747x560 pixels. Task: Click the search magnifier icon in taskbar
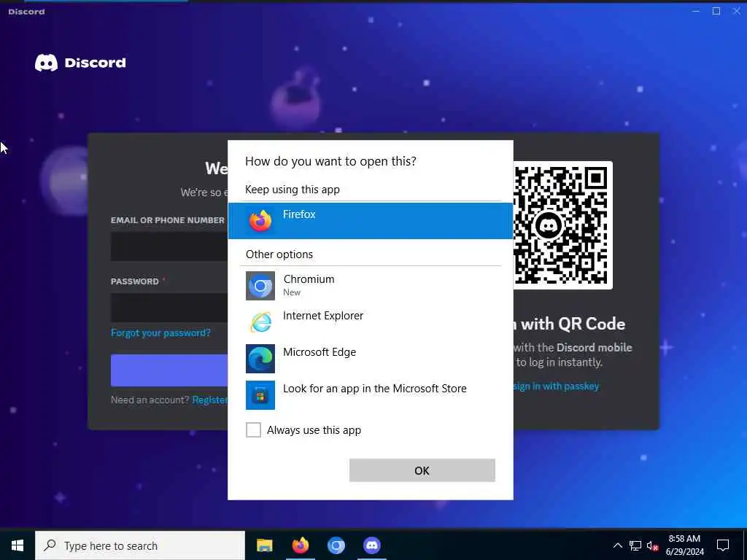coord(50,545)
